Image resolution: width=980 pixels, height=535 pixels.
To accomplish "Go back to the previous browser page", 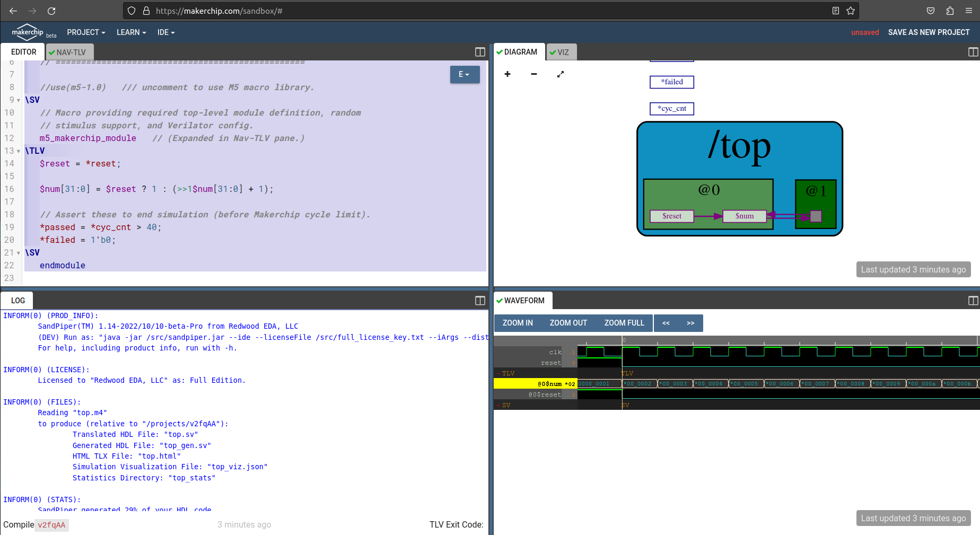I will coord(13,11).
